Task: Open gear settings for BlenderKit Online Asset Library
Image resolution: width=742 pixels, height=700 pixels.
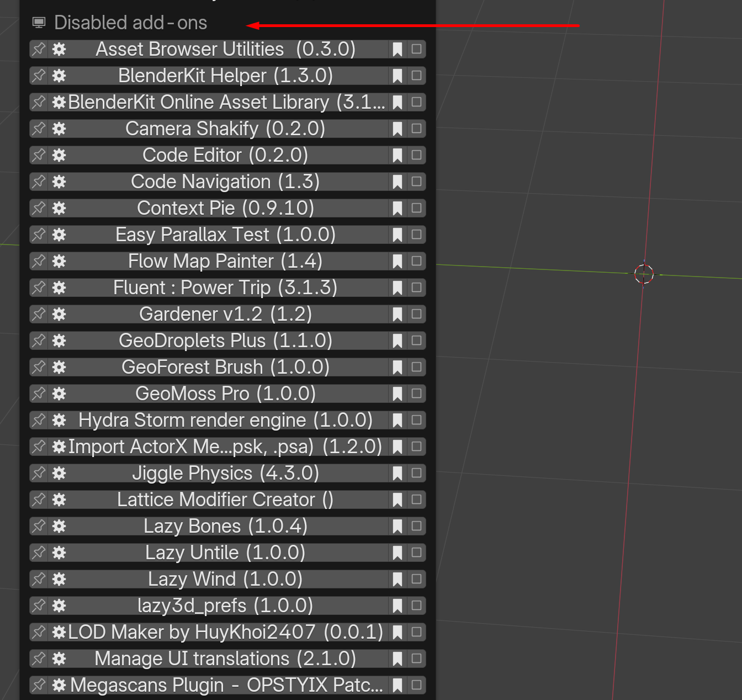Action: point(59,102)
